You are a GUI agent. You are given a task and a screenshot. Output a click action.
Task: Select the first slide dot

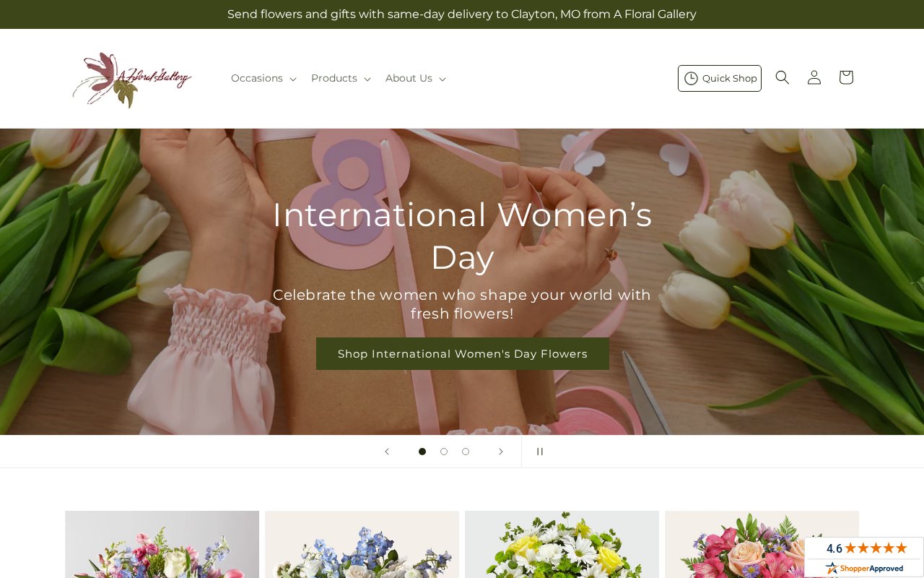422,452
